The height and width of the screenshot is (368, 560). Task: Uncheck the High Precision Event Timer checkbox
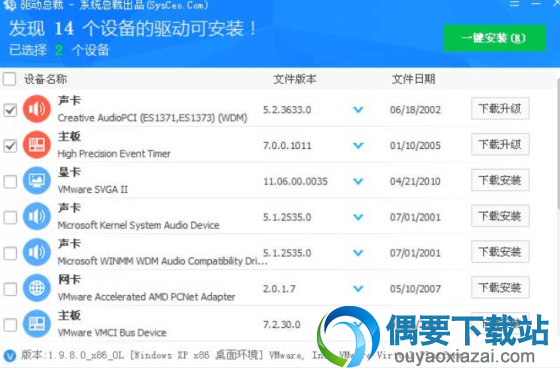click(10, 146)
